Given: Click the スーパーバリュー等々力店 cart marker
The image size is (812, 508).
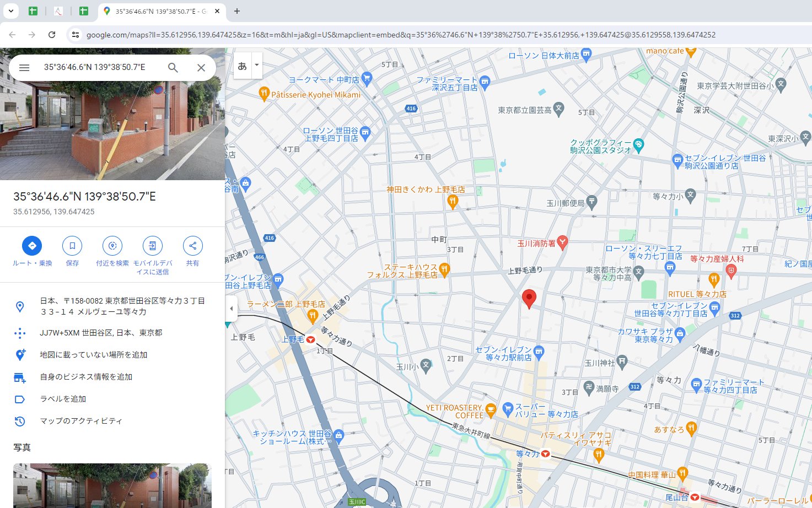Looking at the screenshot, I should point(508,410).
